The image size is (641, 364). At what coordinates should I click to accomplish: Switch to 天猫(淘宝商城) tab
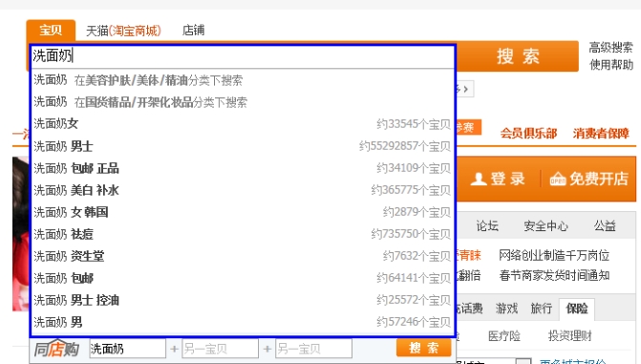123,31
